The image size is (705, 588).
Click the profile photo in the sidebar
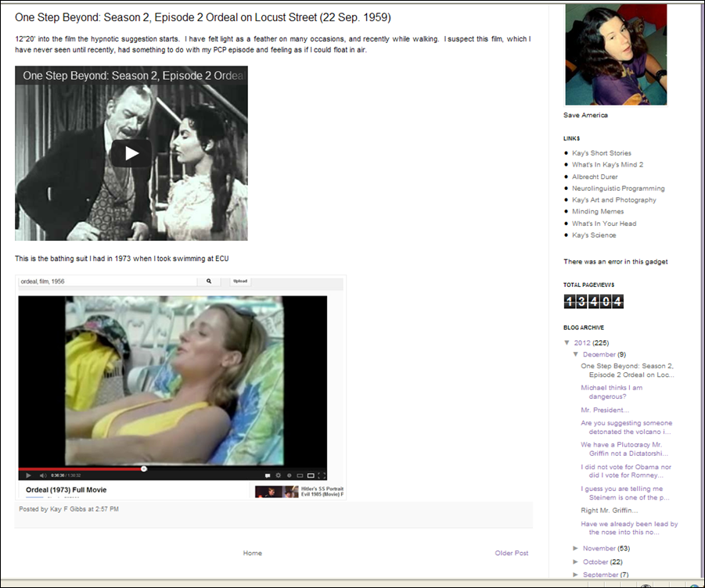click(616, 55)
